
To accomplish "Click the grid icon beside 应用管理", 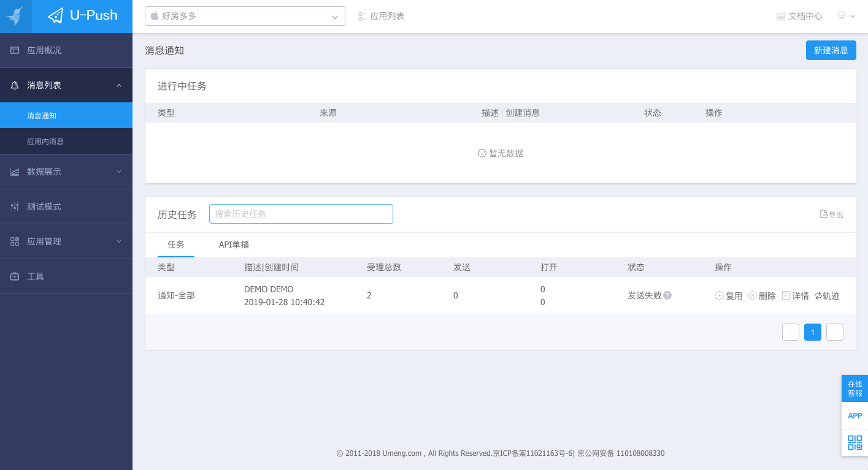I will pyautogui.click(x=15, y=241).
